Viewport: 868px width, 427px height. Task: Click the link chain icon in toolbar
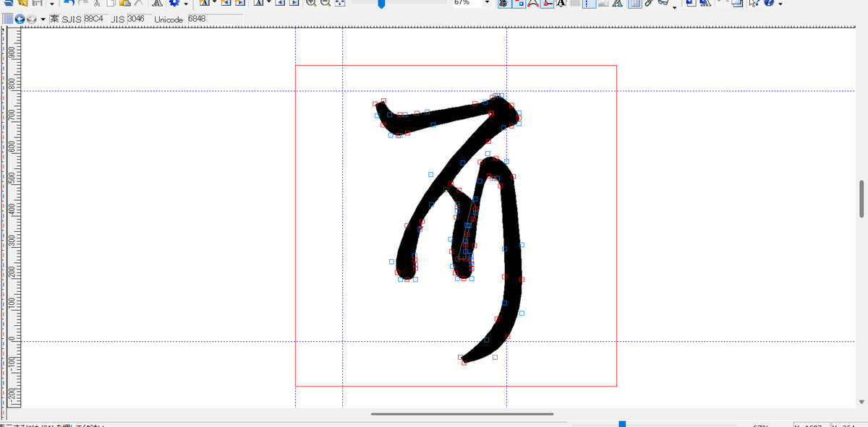click(x=649, y=3)
